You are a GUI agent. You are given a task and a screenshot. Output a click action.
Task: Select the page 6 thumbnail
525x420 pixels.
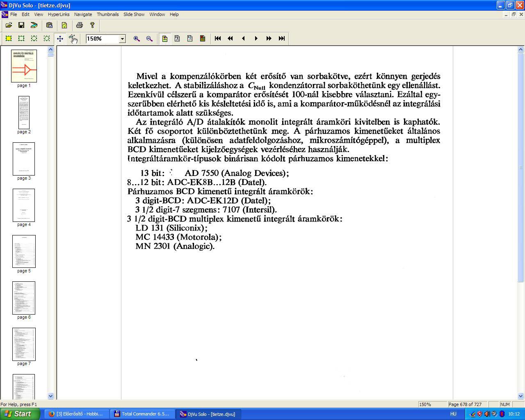click(x=24, y=298)
